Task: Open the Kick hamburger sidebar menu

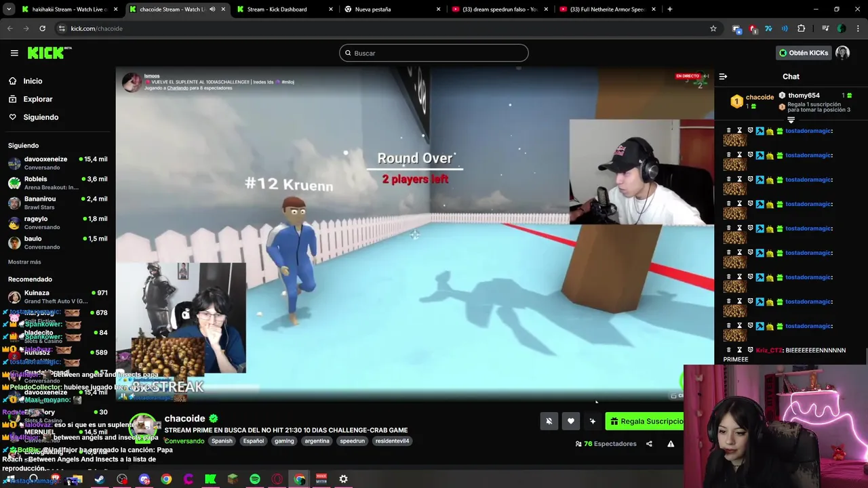Action: point(14,53)
